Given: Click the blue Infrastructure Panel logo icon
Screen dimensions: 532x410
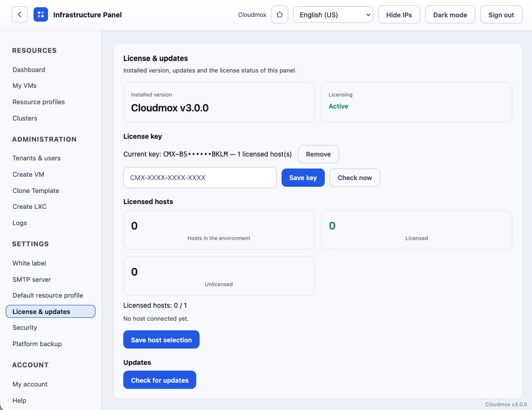Looking at the screenshot, I should click(x=41, y=14).
